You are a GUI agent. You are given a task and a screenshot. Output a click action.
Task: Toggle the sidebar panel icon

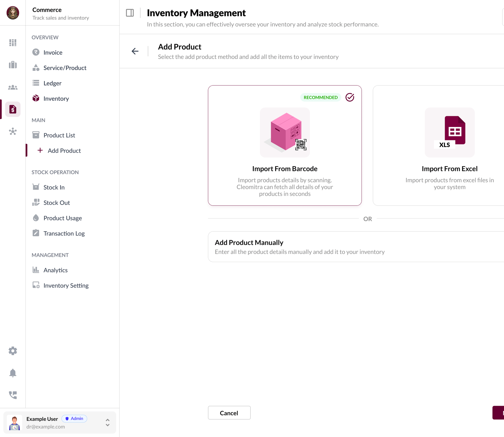(130, 13)
